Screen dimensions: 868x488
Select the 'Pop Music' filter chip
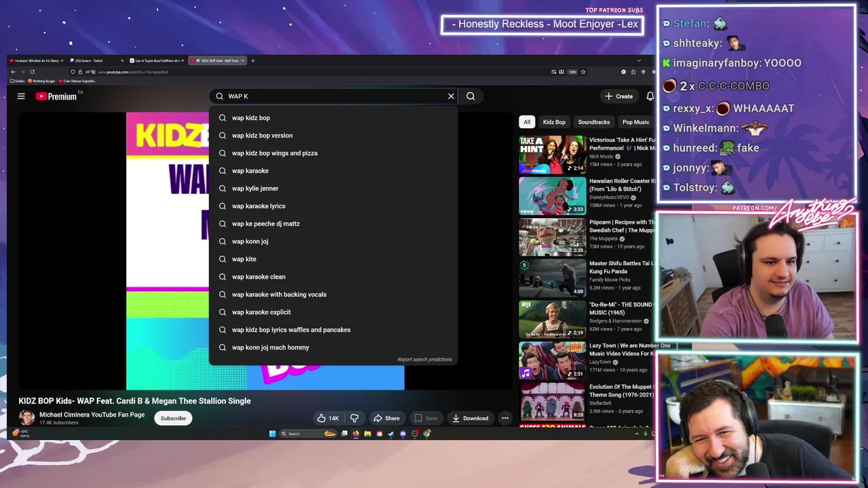tap(636, 122)
